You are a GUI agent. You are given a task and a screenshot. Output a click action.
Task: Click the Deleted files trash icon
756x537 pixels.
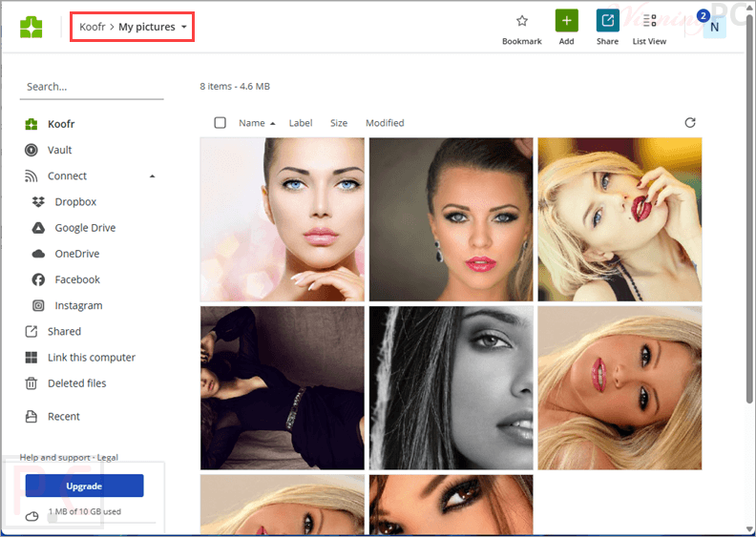31,383
